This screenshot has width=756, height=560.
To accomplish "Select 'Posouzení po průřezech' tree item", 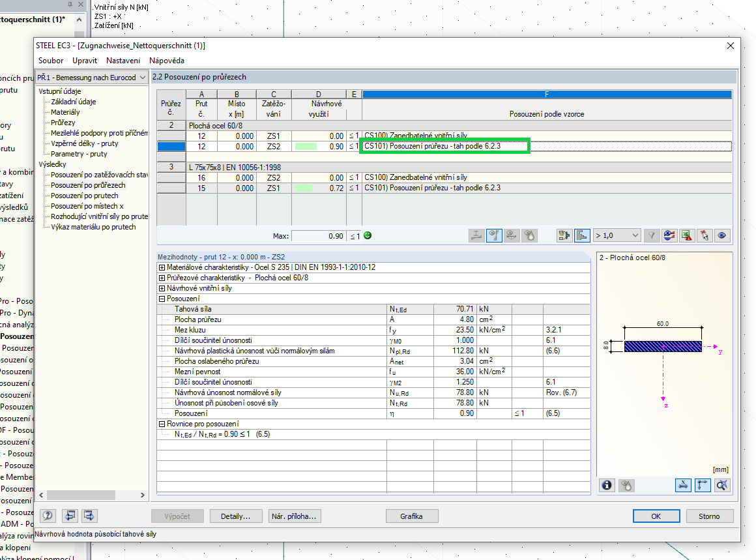I will (x=88, y=185).
